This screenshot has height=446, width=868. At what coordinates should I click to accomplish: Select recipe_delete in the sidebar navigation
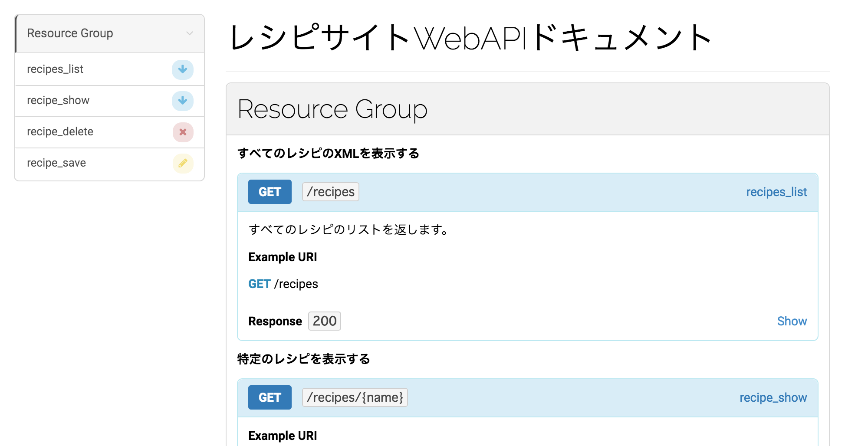pyautogui.click(x=60, y=131)
